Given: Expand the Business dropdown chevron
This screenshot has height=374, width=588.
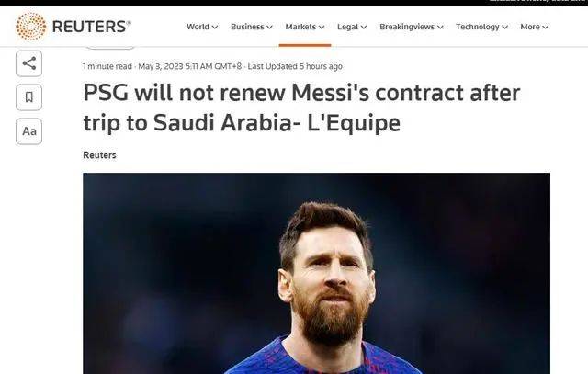Looking at the screenshot, I should [x=269, y=27].
